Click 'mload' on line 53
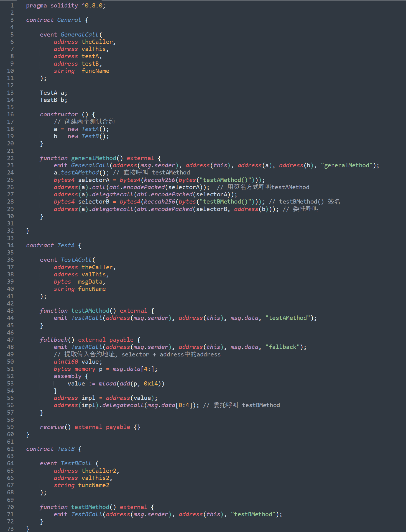 [108, 384]
